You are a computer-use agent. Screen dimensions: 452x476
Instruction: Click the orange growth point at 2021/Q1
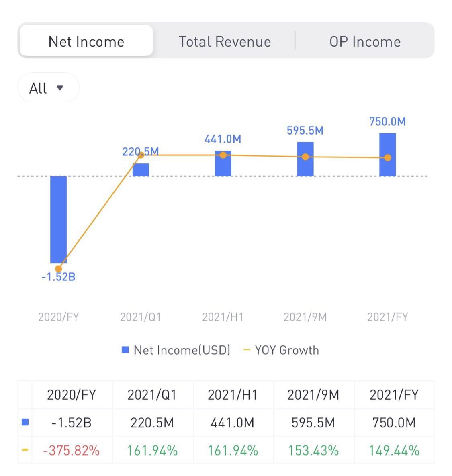(141, 155)
